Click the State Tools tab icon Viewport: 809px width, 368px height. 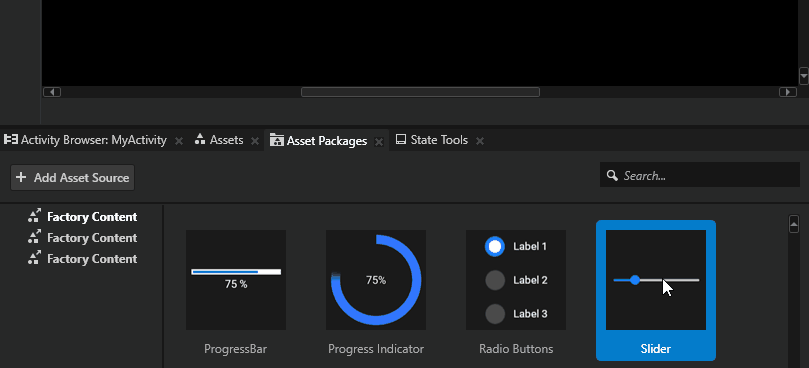401,140
